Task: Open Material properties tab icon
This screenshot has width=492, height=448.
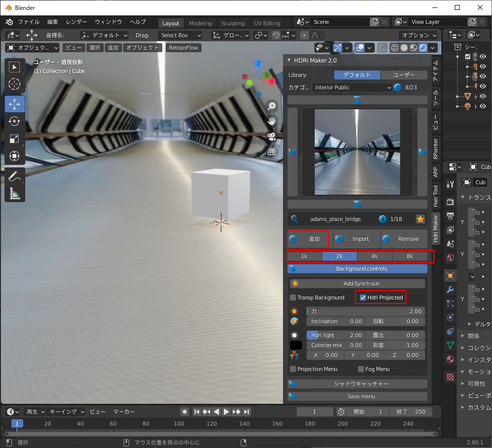Action: click(450, 359)
